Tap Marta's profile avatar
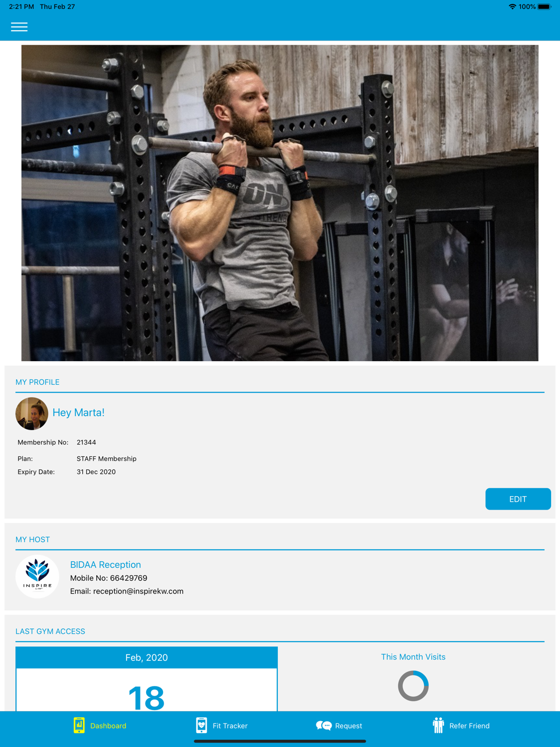 (32, 414)
